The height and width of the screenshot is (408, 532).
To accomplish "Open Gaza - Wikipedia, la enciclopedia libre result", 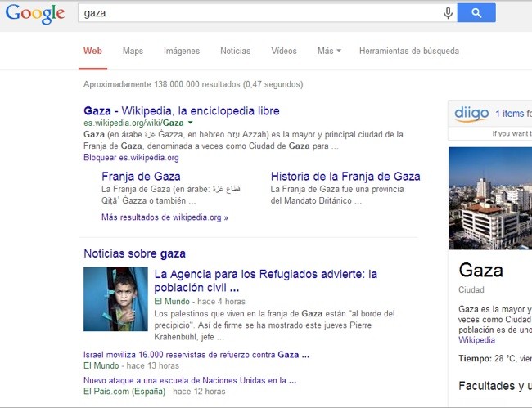I will coord(182,111).
